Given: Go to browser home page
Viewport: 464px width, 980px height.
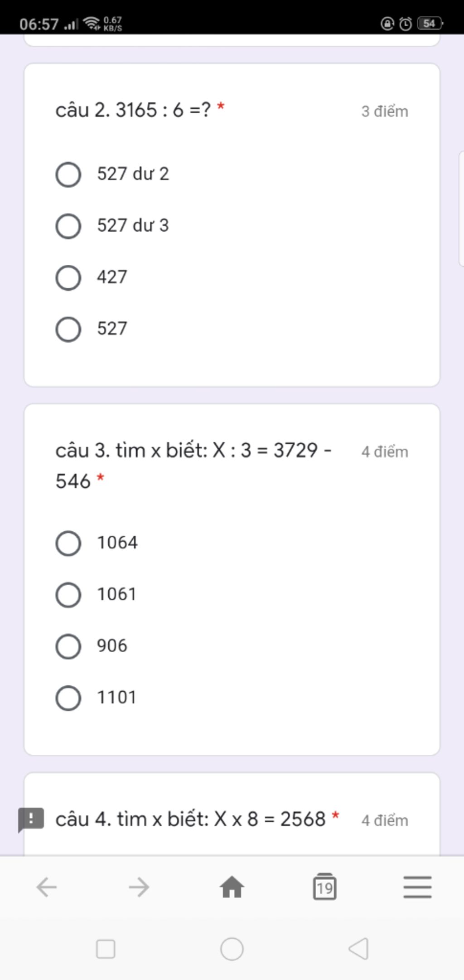Looking at the screenshot, I should (232, 887).
